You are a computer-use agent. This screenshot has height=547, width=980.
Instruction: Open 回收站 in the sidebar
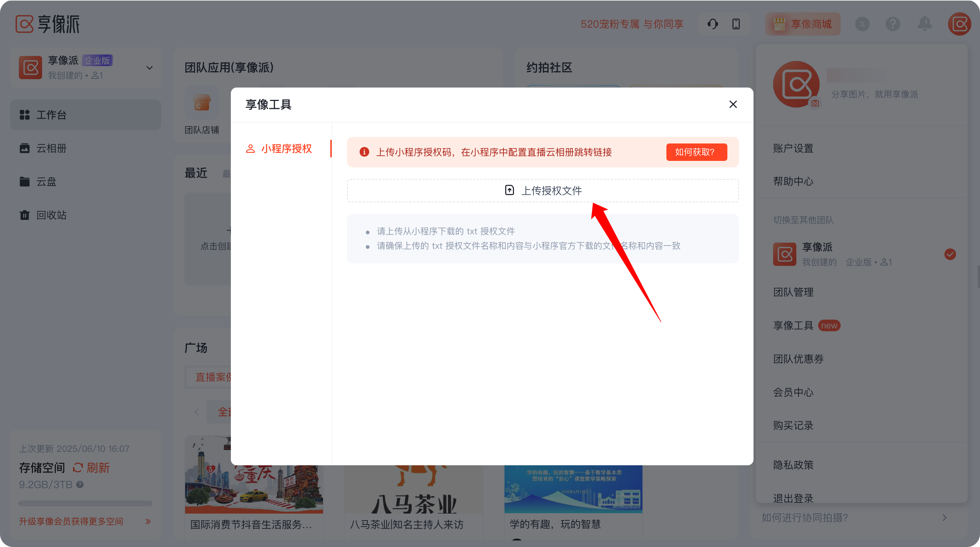click(x=85, y=215)
